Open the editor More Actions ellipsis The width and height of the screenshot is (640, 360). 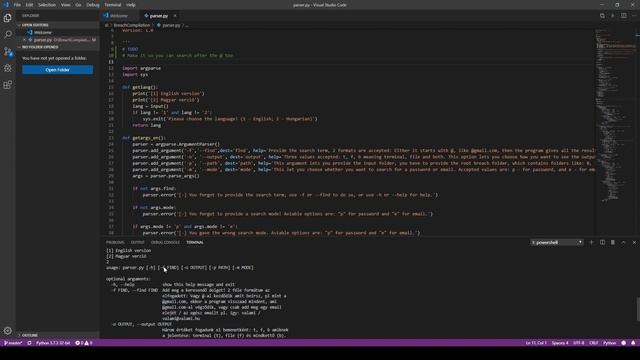[x=634, y=16]
